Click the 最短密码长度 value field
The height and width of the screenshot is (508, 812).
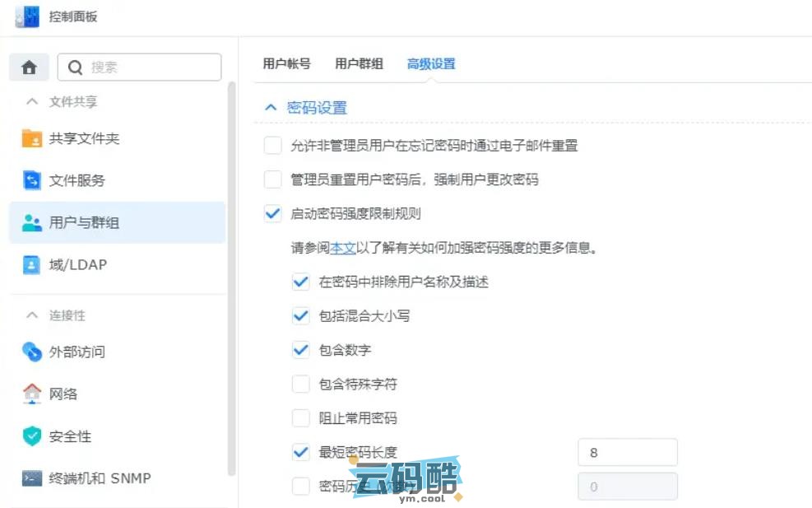pos(627,452)
